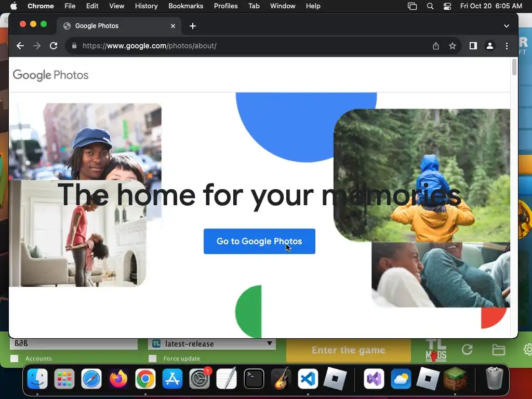Click TL Mods icon in launcher
Screen dimensions: 532x399
[436, 350]
